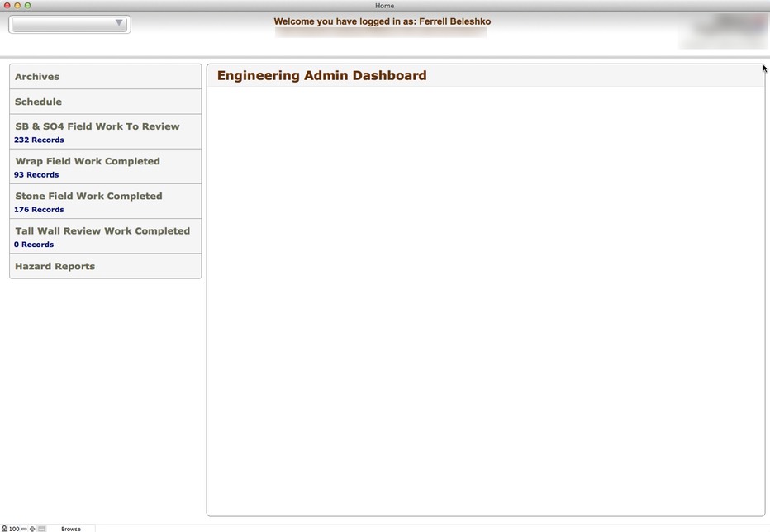Open Hazard Reports
The height and width of the screenshot is (532, 770).
coord(105,266)
